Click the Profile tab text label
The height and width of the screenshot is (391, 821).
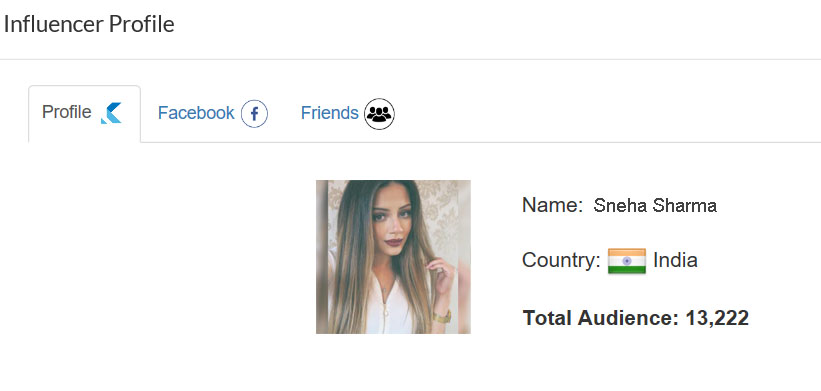coord(66,112)
